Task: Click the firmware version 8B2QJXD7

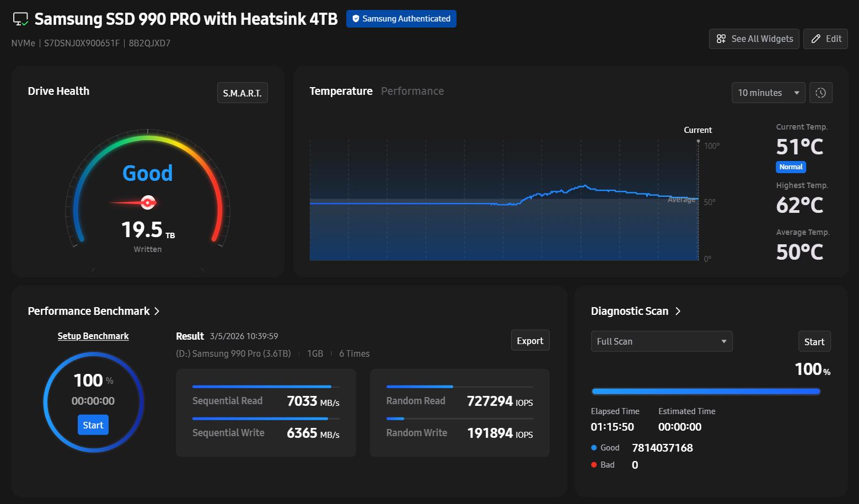Action: (x=149, y=44)
